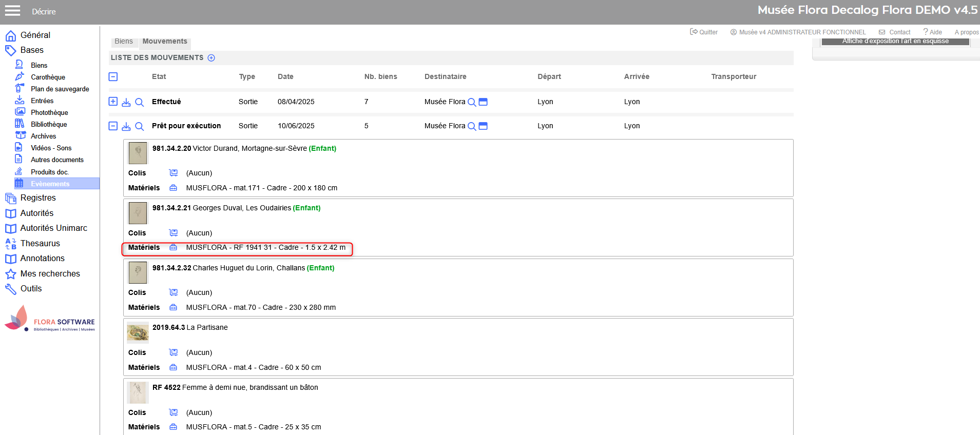Image resolution: width=980 pixels, height=435 pixels.
Task: Open the hamburger menu icon
Action: (12, 11)
